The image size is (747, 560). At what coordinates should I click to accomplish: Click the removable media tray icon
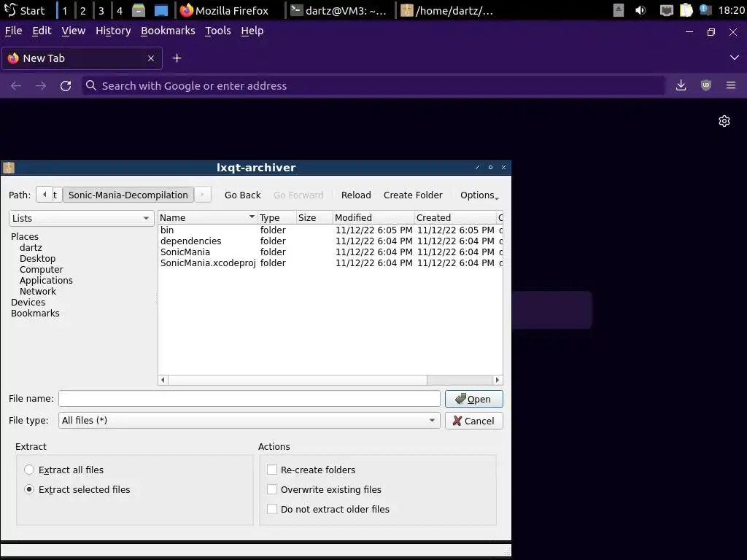pos(619,10)
